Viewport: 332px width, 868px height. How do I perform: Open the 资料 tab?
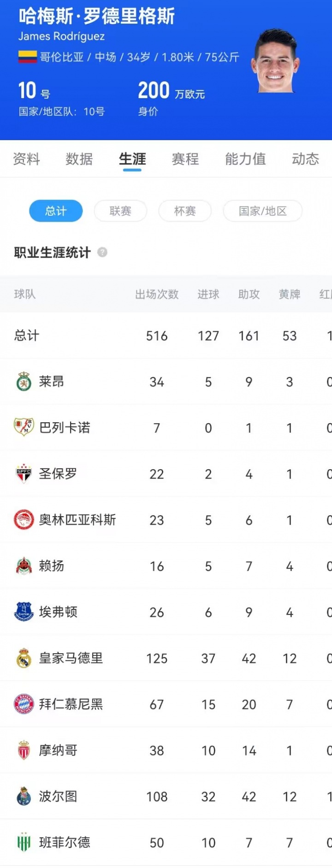click(x=26, y=159)
